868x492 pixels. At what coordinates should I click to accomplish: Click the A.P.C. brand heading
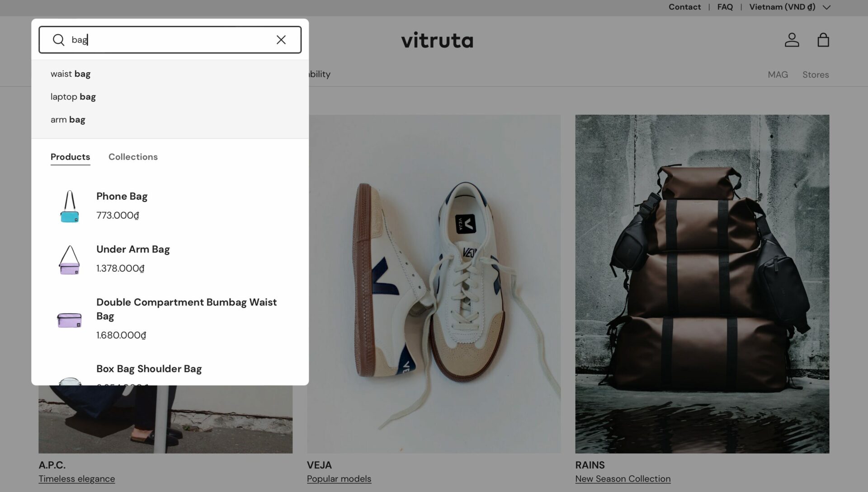(52, 465)
